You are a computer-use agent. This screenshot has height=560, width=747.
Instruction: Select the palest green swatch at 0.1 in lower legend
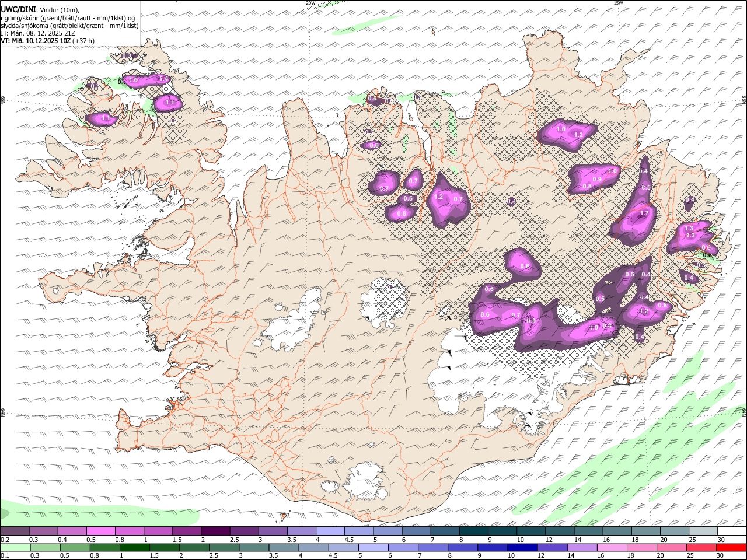point(15,548)
